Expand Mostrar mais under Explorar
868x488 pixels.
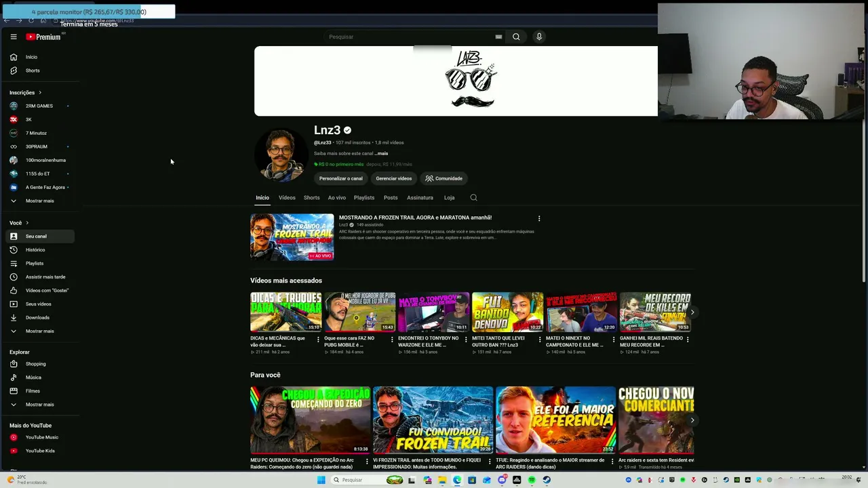coord(40,405)
